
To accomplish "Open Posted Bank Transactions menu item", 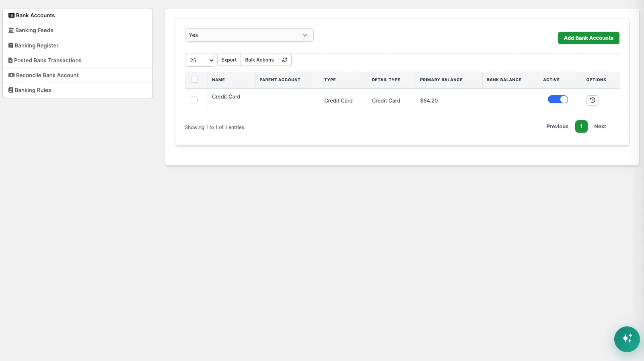I will (x=78, y=60).
